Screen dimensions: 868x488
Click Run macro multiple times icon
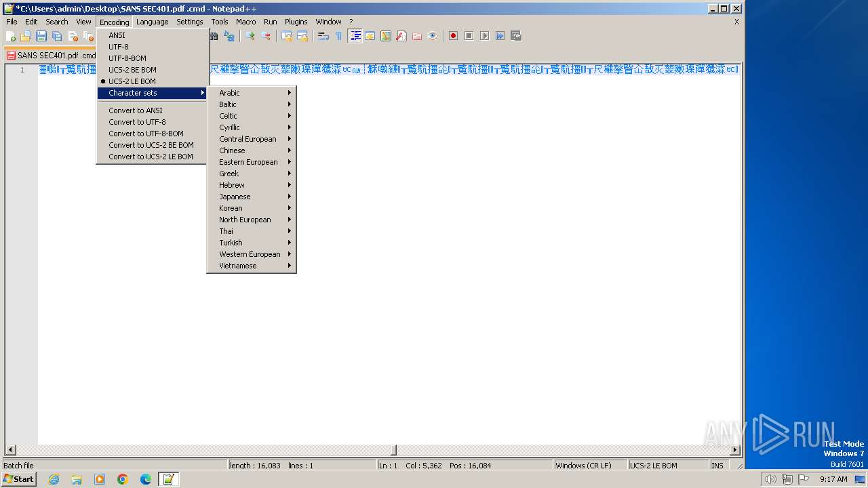[500, 36]
